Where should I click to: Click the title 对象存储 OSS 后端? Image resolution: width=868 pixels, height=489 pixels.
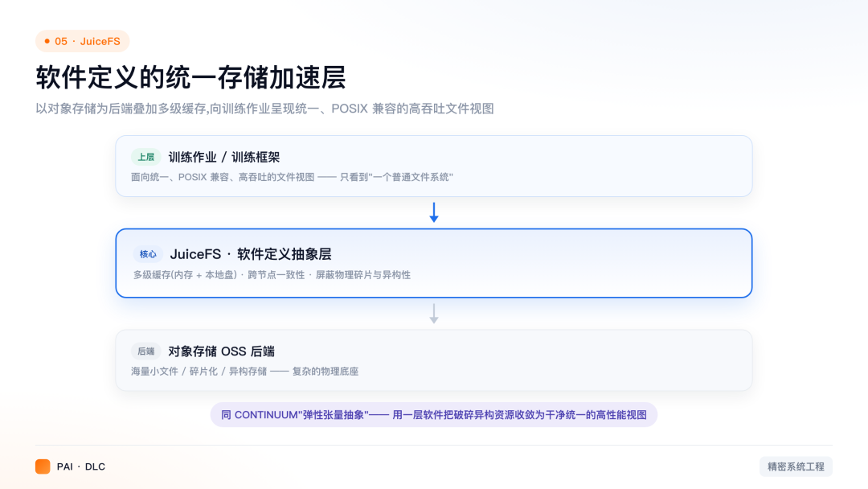[222, 351]
